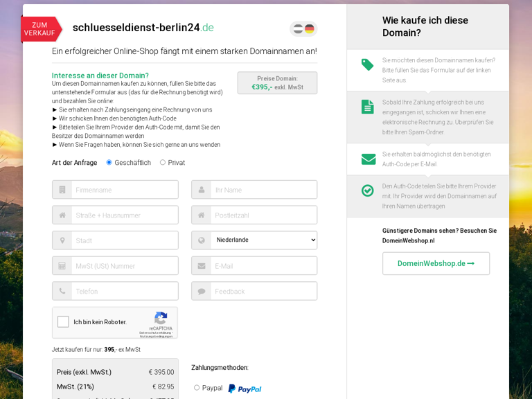Click the Postleitzahl input field
This screenshot has width=532, height=399.
(x=263, y=215)
